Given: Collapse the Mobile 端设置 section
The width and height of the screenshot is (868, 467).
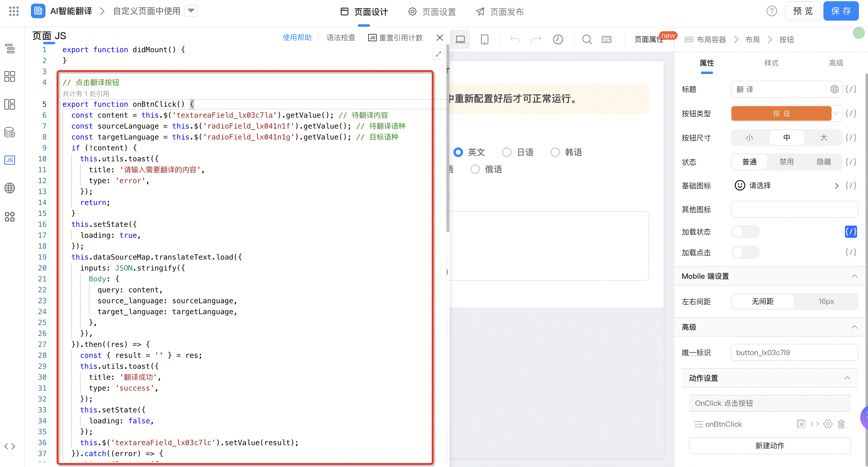Looking at the screenshot, I should tap(855, 276).
